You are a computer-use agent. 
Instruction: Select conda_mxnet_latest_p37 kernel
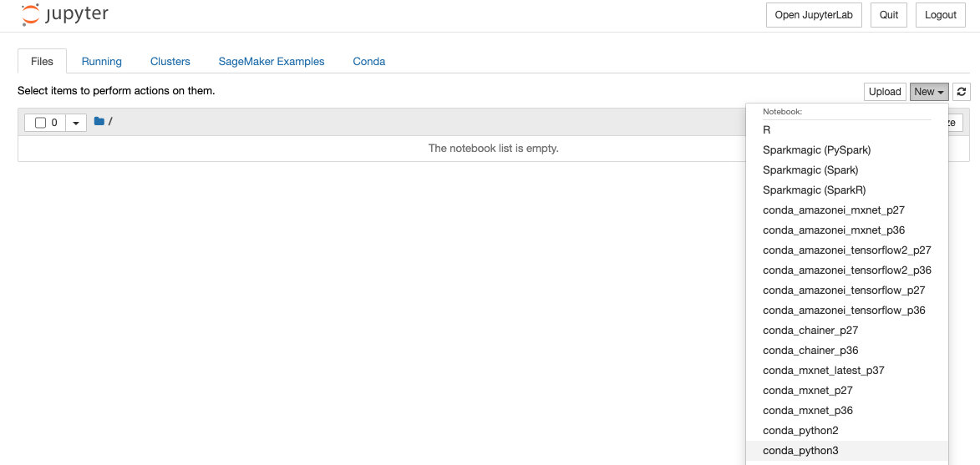(x=847, y=370)
